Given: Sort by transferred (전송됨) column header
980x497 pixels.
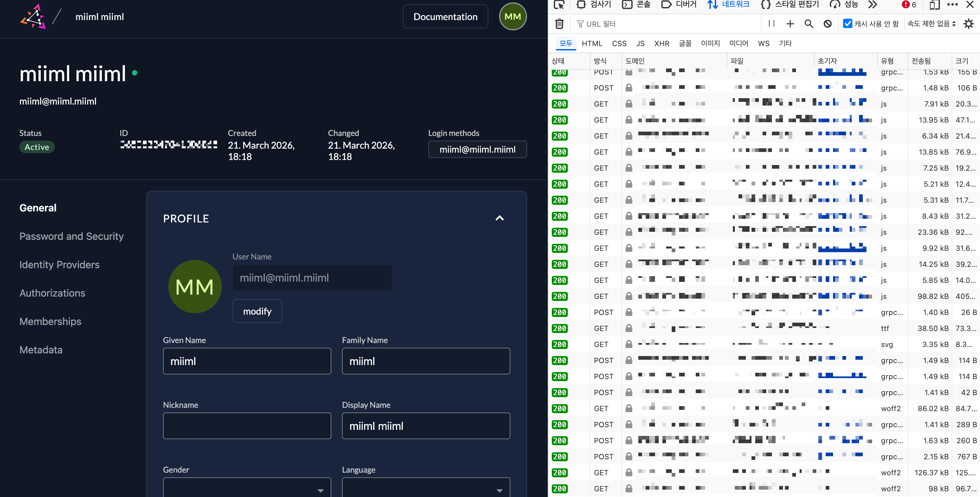Looking at the screenshot, I should tap(930, 61).
